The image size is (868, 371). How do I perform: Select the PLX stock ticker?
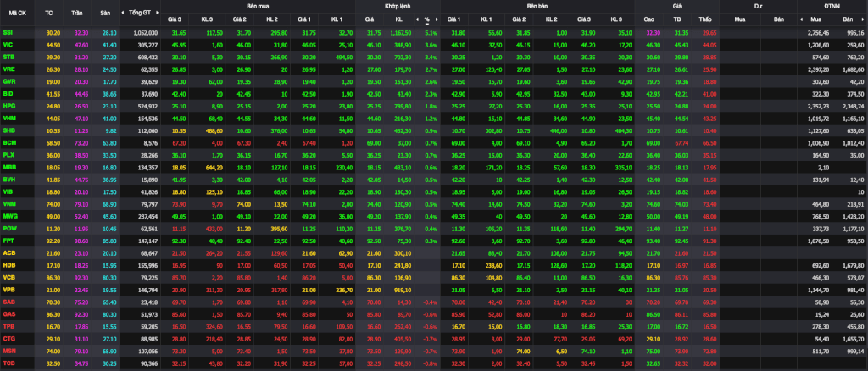click(8, 155)
